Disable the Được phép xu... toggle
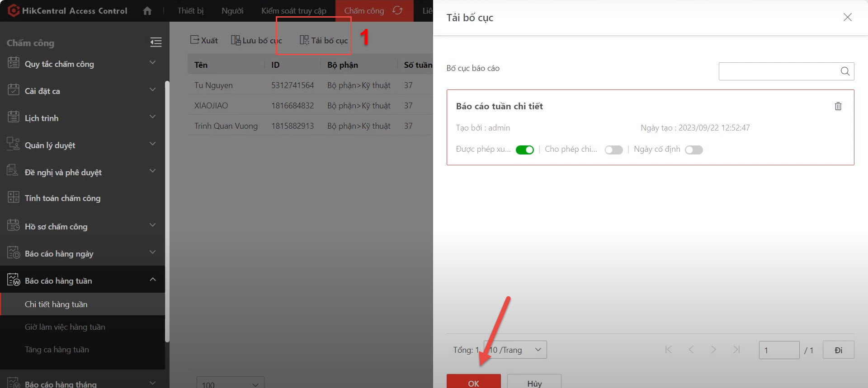This screenshot has width=868, height=388. click(x=524, y=150)
